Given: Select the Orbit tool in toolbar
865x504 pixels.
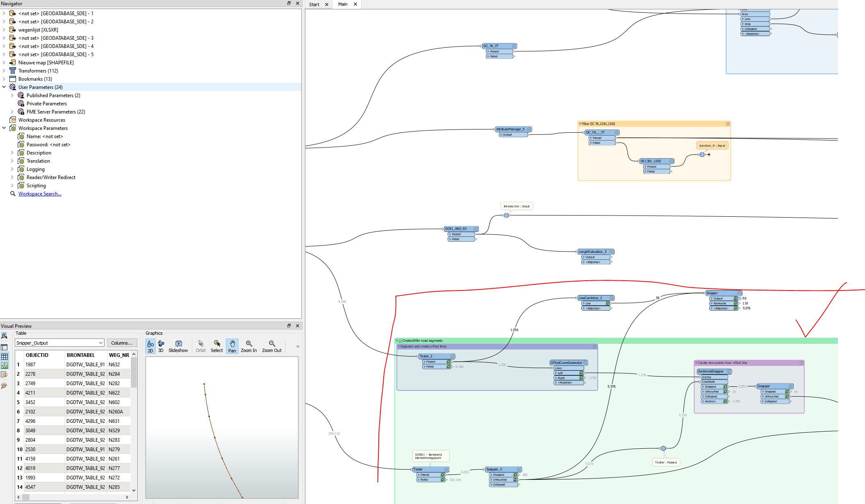Looking at the screenshot, I should pos(200,345).
